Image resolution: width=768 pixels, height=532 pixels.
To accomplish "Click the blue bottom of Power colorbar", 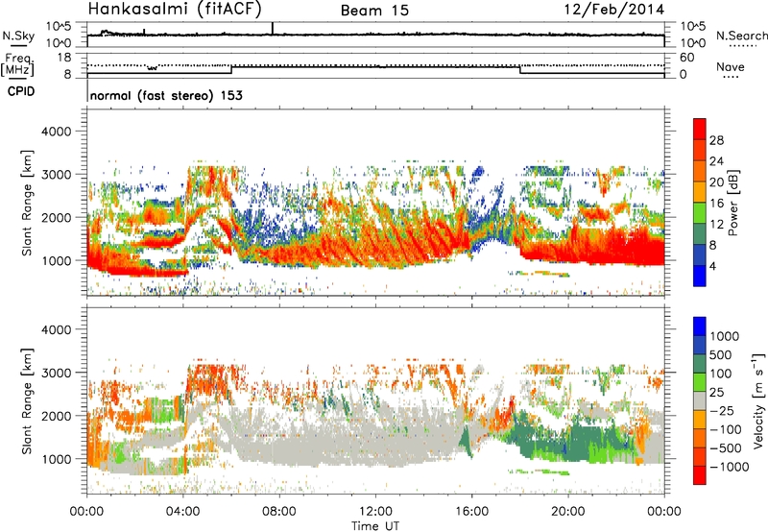I will 700,276.
